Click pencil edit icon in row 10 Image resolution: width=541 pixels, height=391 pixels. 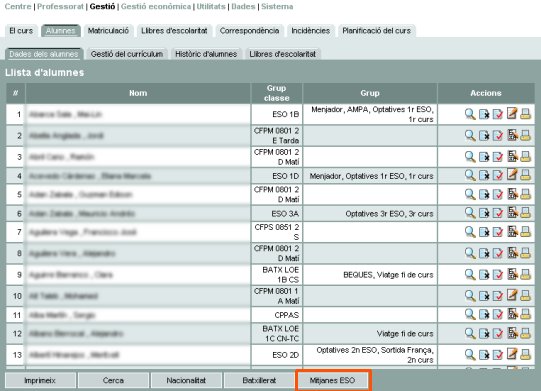pos(512,296)
